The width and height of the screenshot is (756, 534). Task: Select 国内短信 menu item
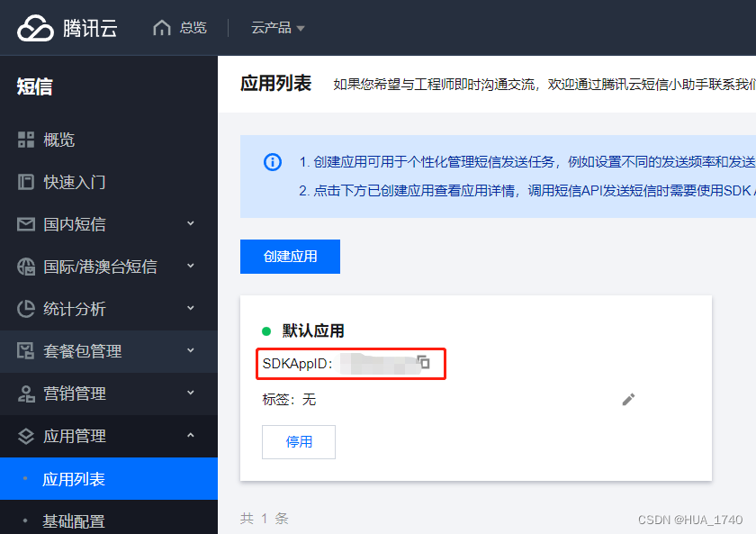click(x=74, y=224)
